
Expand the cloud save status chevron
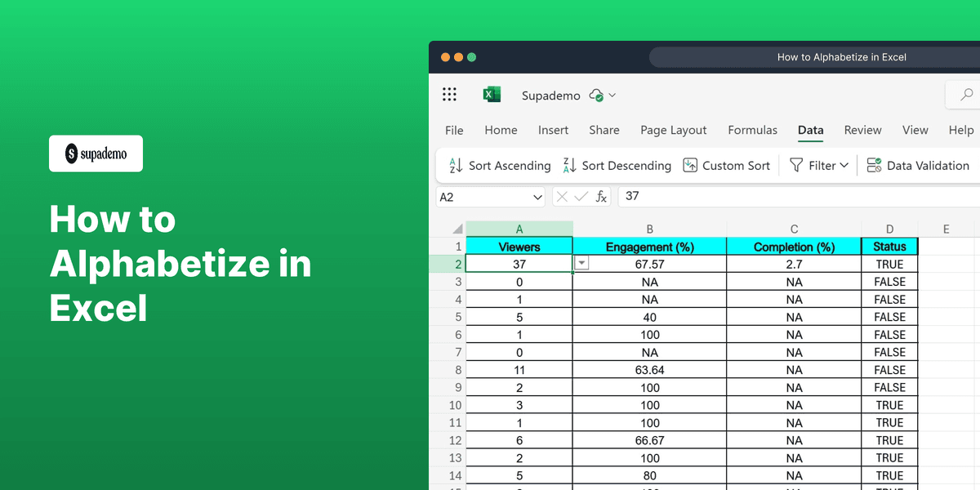click(611, 95)
